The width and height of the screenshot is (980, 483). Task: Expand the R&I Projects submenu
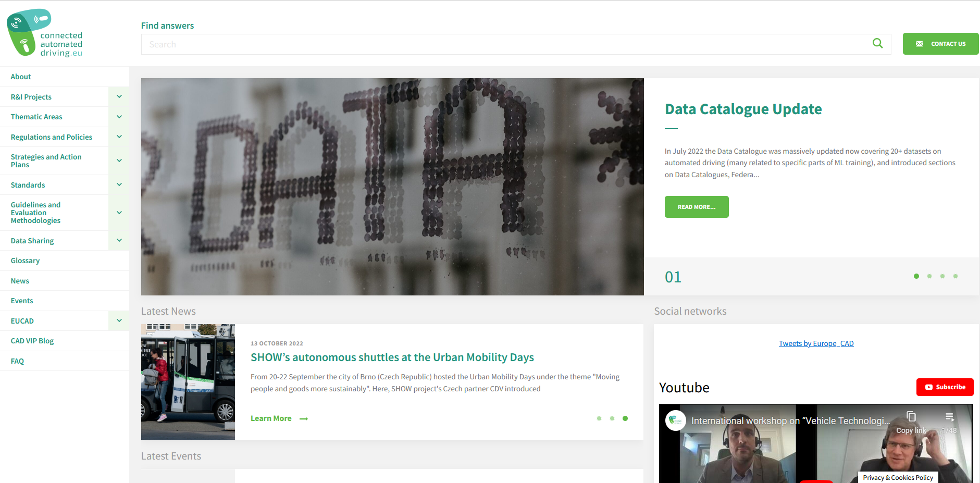tap(119, 97)
